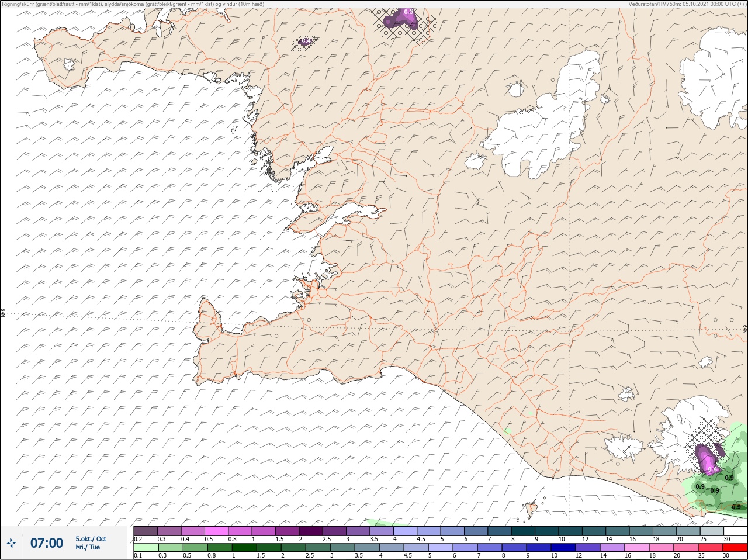
Task: Click the 'Rigning/skúrir' map title text
Action: [x=18, y=4]
